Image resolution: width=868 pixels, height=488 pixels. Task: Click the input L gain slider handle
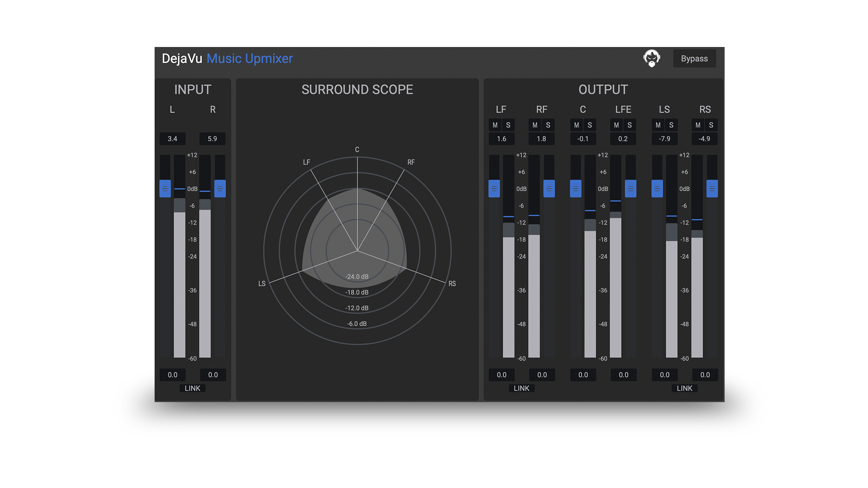(x=165, y=188)
